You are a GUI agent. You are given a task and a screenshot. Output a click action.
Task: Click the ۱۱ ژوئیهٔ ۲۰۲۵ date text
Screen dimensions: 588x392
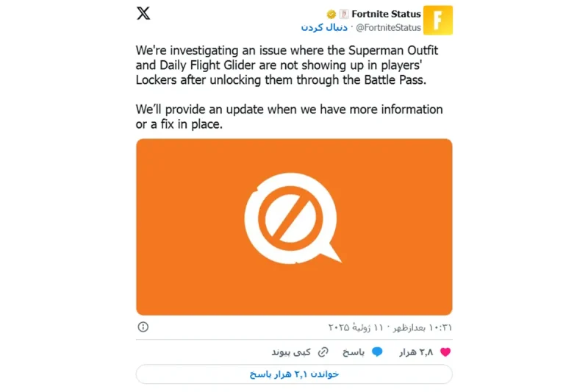pyautogui.click(x=356, y=327)
